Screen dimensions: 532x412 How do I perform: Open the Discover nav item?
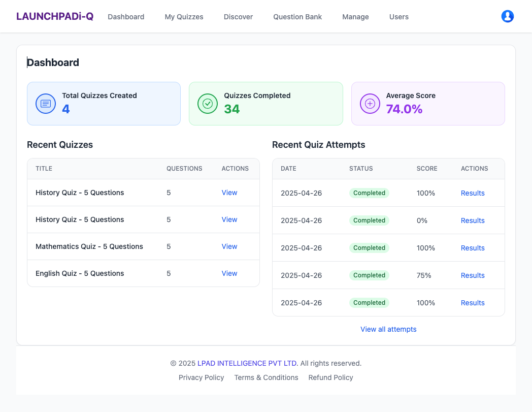[238, 17]
